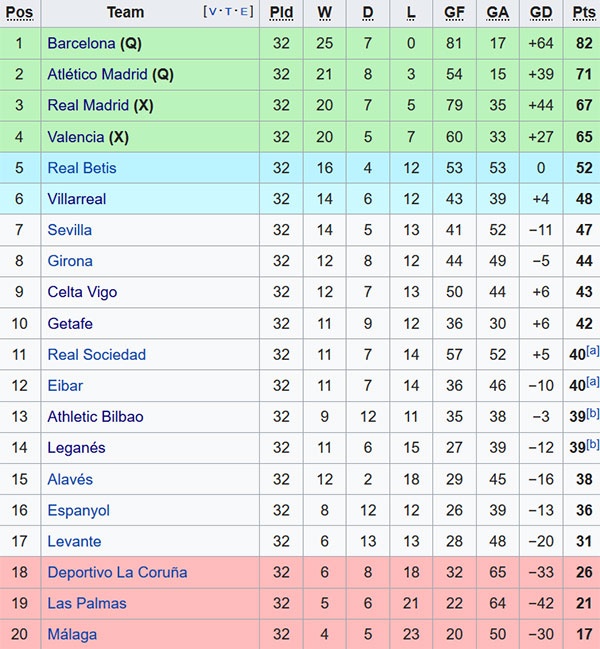Open the Celta Vigo link
The height and width of the screenshot is (649, 600).
tap(82, 292)
